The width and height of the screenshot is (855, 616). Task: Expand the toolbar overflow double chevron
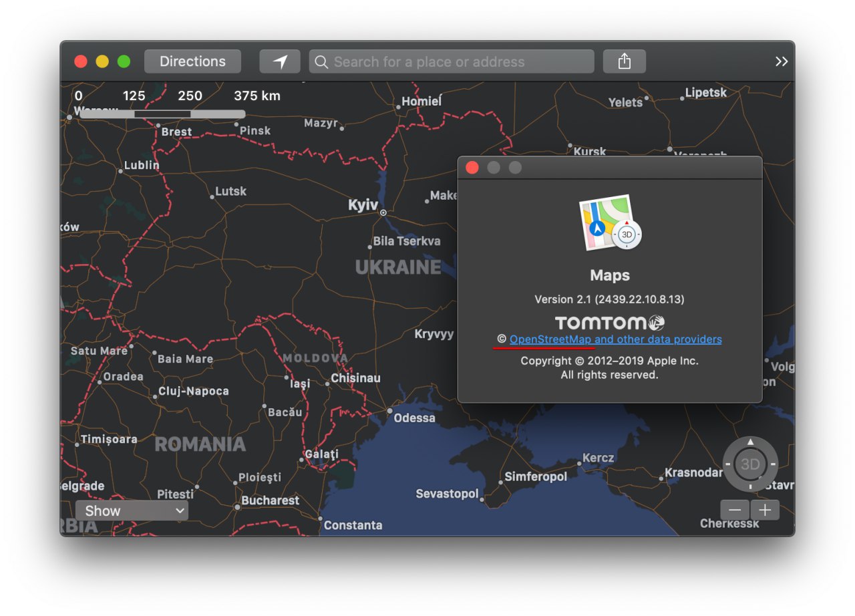[x=781, y=61]
